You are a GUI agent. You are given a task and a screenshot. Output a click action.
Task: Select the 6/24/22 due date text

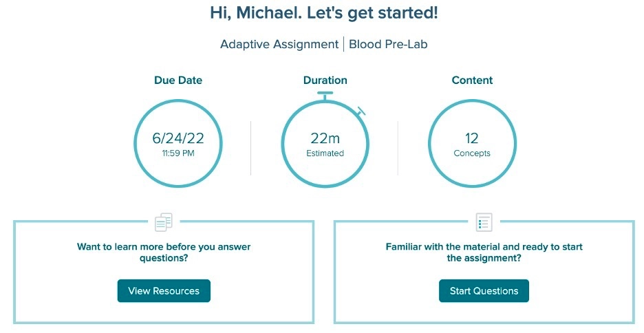(178, 138)
